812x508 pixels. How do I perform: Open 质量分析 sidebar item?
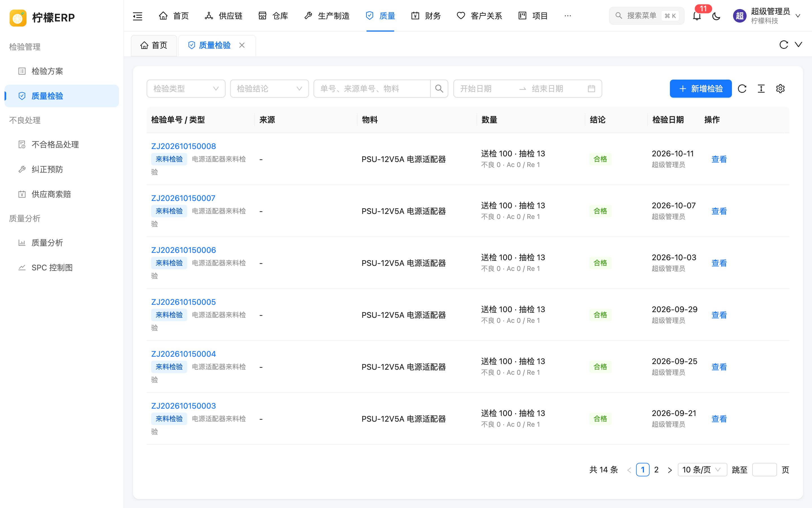pyautogui.click(x=62, y=243)
